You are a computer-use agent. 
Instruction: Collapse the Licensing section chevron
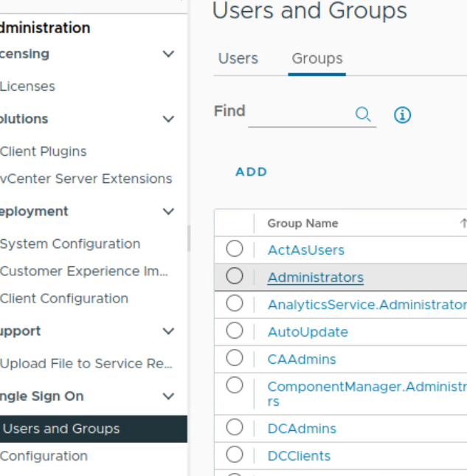coord(168,54)
